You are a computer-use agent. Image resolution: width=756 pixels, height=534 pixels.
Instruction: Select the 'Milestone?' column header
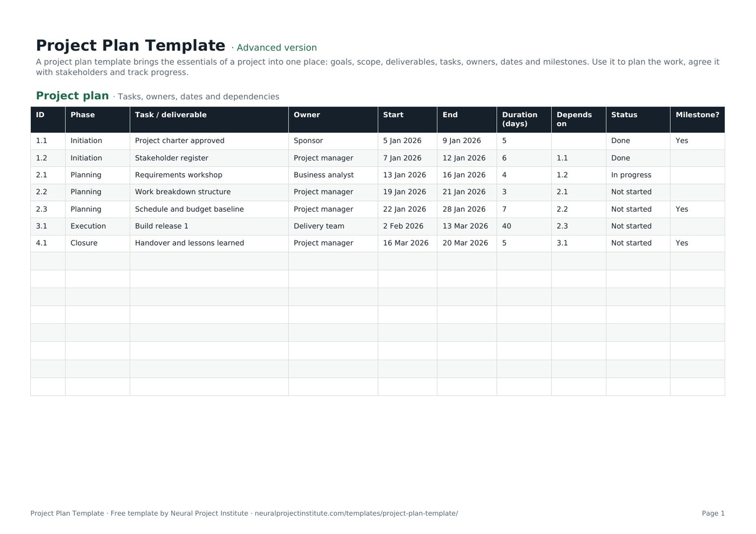coord(697,119)
